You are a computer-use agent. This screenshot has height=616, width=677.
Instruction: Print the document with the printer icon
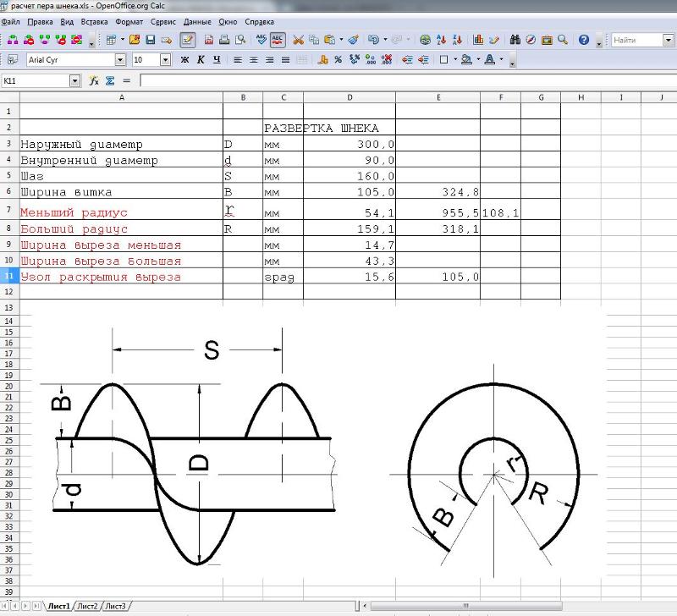point(224,40)
